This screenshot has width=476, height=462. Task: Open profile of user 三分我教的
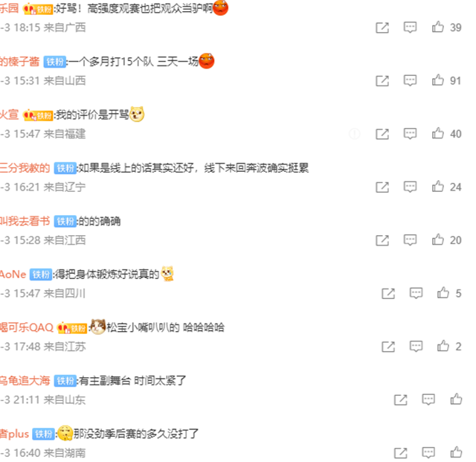click(x=25, y=168)
